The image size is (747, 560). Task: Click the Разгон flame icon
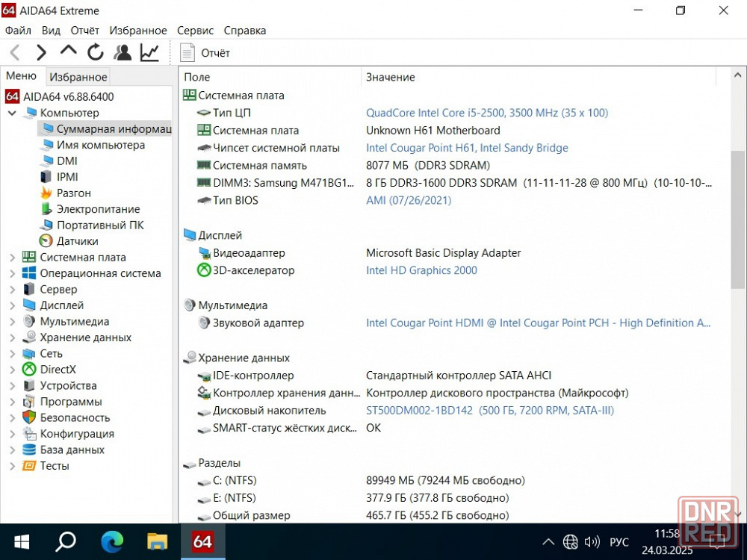click(x=46, y=193)
